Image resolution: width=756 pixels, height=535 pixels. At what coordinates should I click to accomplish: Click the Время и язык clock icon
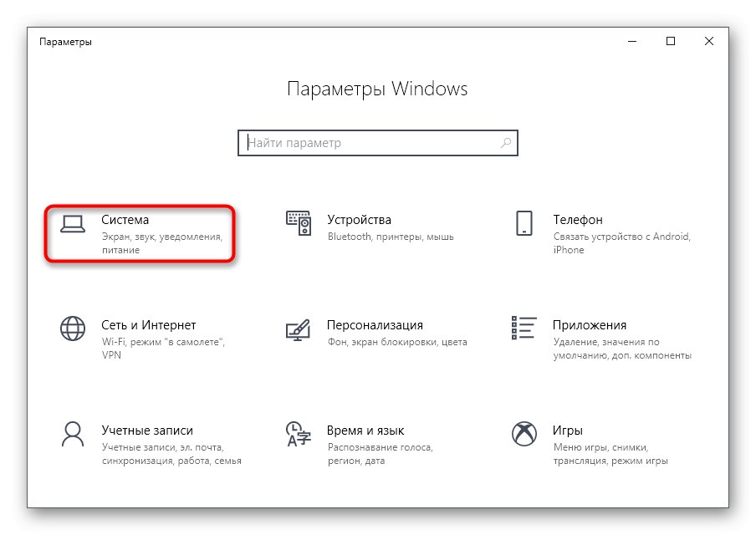299,434
